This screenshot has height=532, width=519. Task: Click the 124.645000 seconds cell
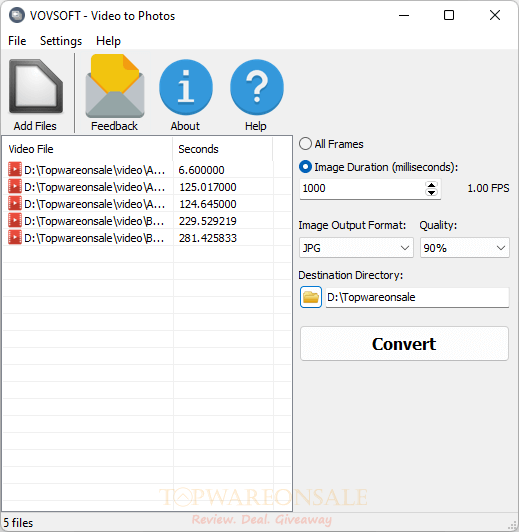click(208, 204)
